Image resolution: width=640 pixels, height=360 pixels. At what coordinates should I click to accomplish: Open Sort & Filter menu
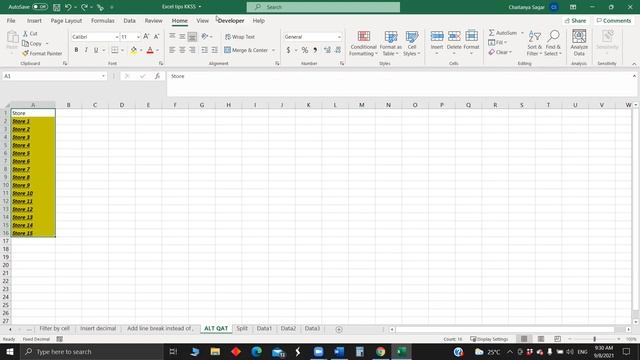coord(534,43)
